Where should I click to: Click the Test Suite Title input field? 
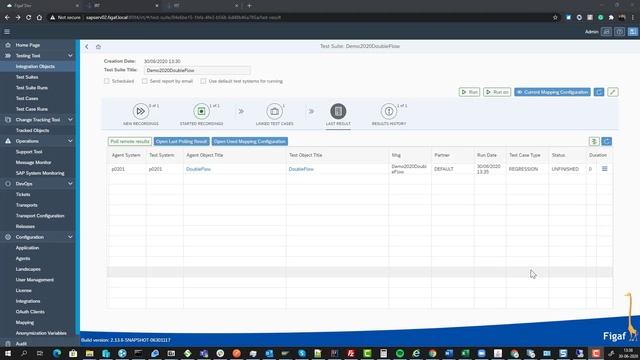[197, 70]
